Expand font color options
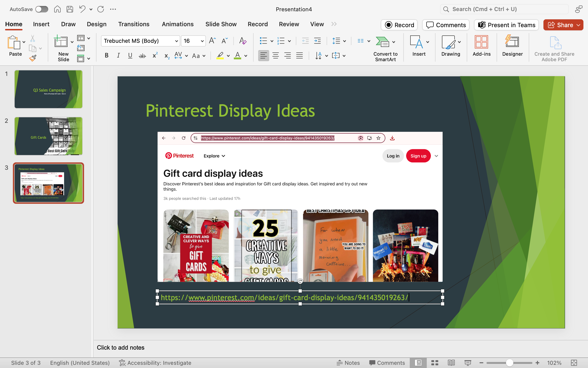This screenshot has height=368, width=588. (x=246, y=56)
